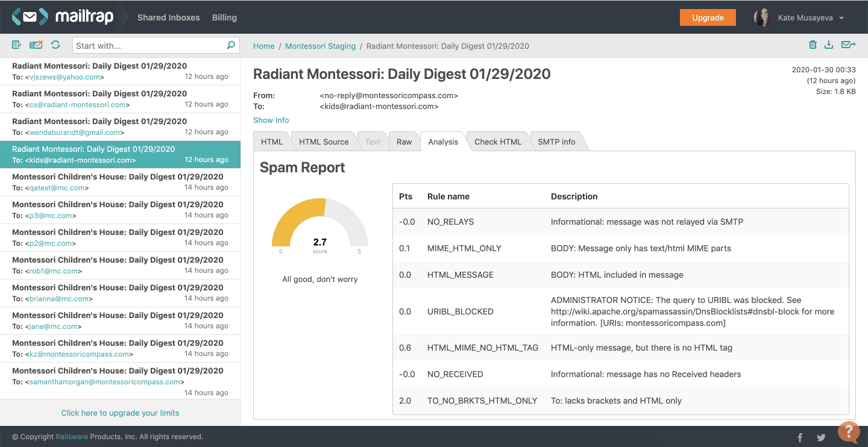Click the Rule name column header
The height and width of the screenshot is (447, 868).
point(448,196)
